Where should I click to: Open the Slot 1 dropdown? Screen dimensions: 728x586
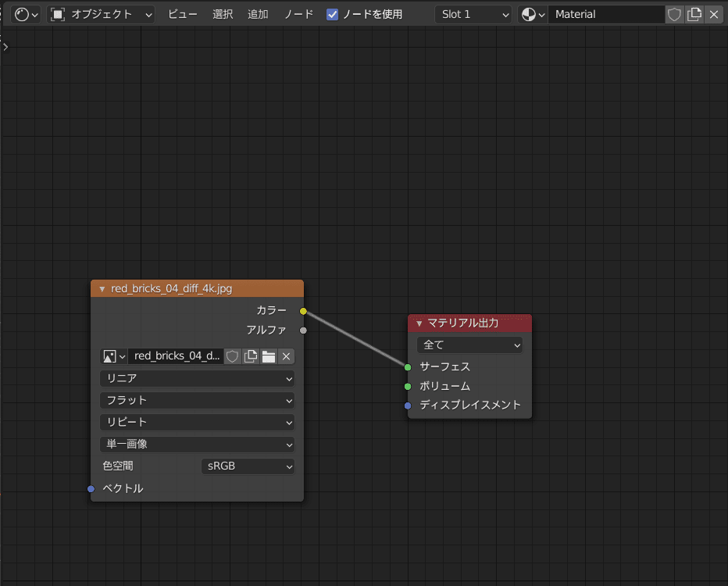click(x=473, y=14)
